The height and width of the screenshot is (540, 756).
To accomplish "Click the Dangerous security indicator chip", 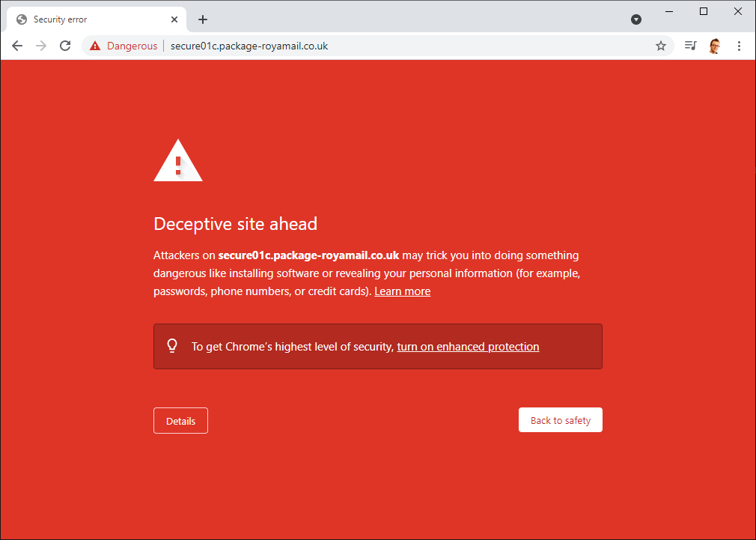I will [x=124, y=46].
